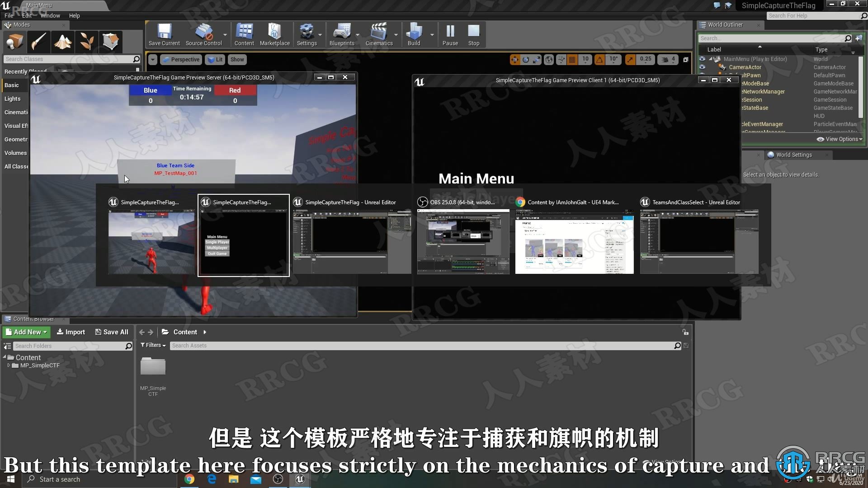Open the MP_SimpleCTF folder thumbnail
Viewport: 868px width, 488px height.
pyautogui.click(x=153, y=367)
